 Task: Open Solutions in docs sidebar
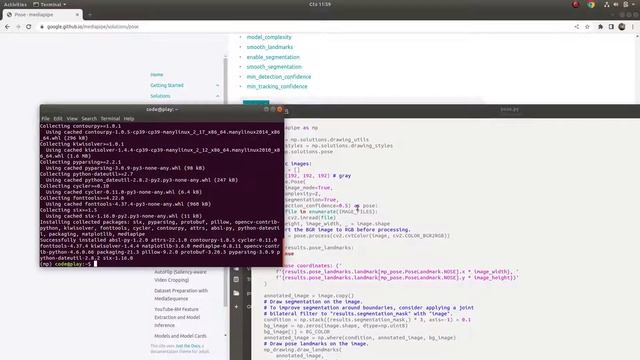point(160,96)
